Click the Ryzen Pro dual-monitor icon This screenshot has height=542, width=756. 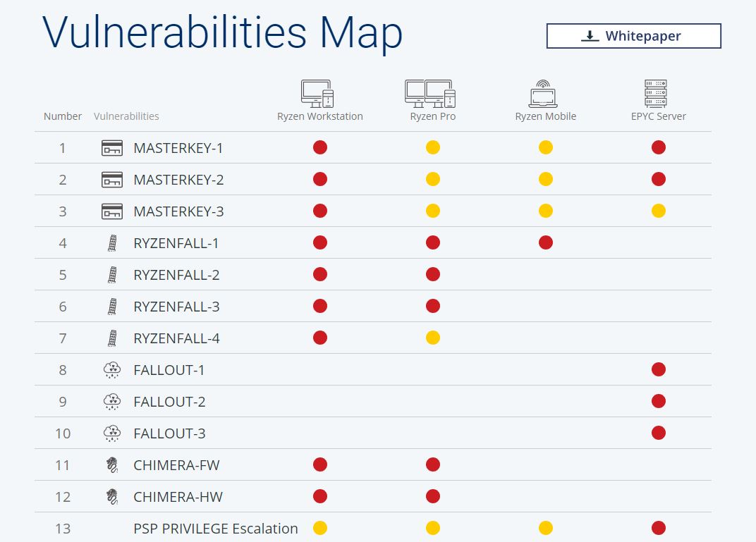pos(430,93)
